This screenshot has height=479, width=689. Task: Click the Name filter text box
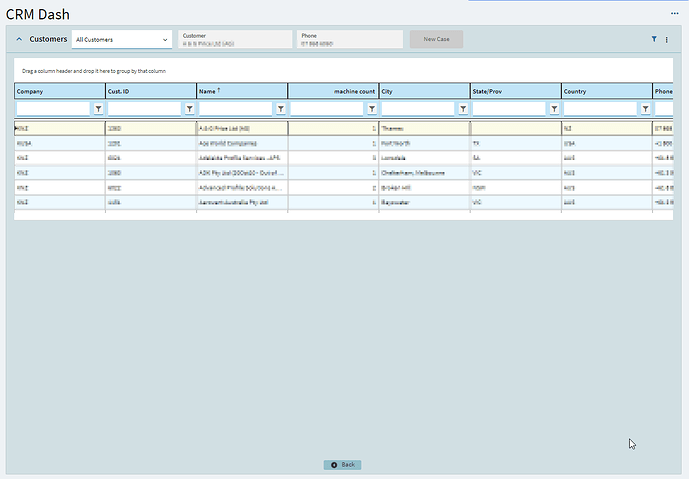coord(236,109)
